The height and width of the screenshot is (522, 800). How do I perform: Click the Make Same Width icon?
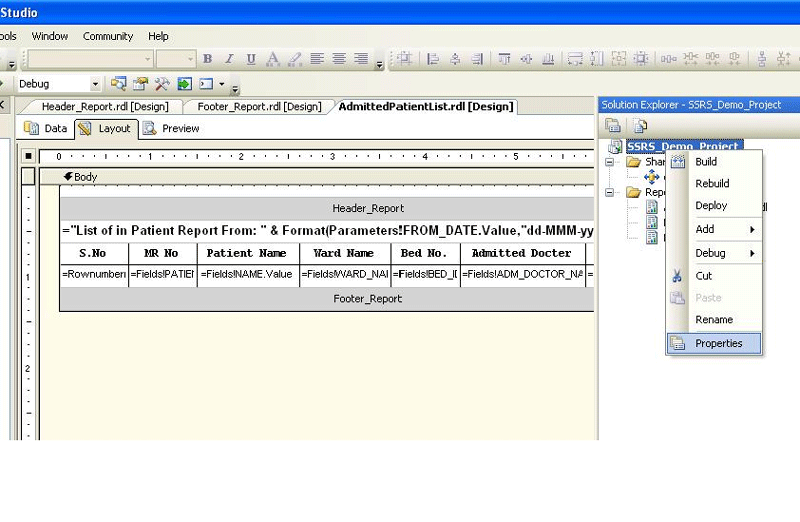tap(575, 59)
